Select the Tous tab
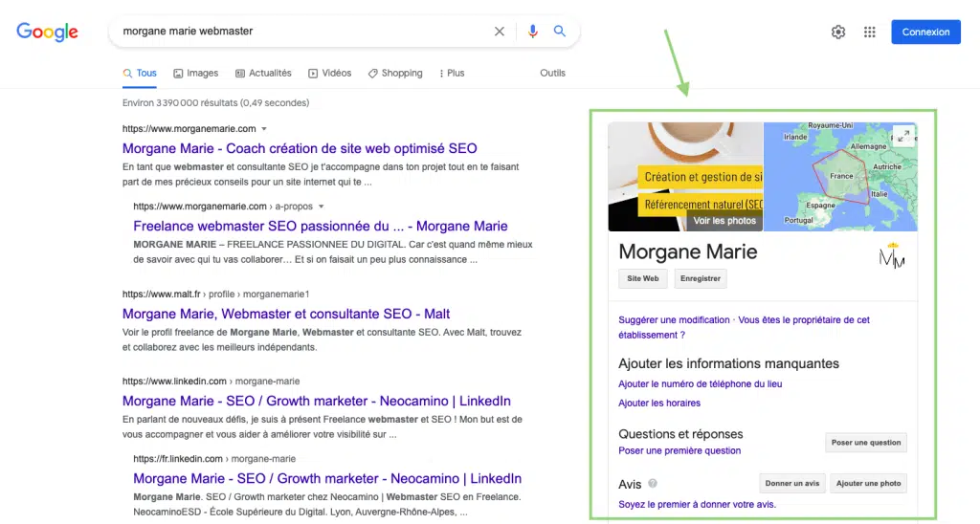Image resolution: width=980 pixels, height=524 pixels. 140,73
